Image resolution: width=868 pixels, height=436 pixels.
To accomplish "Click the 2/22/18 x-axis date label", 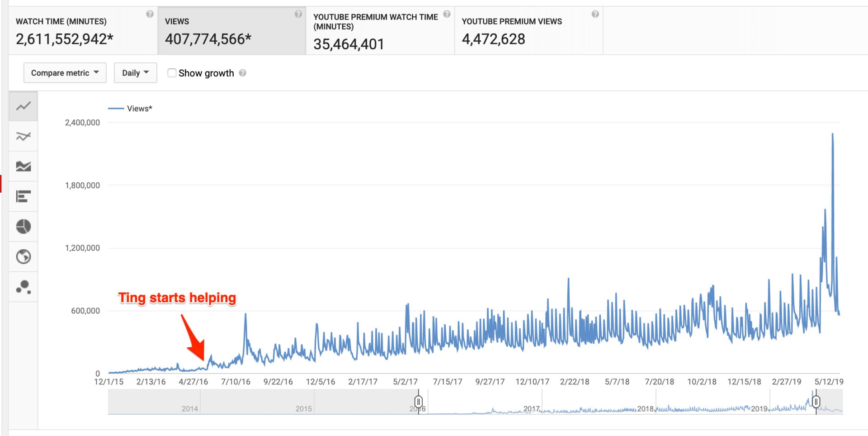I will point(575,382).
